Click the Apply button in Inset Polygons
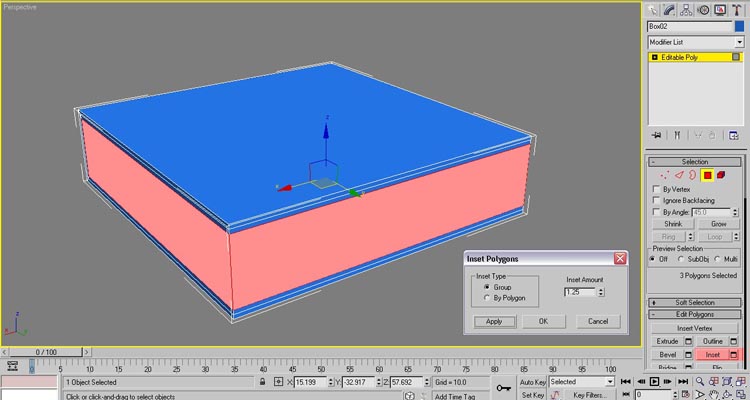 (x=494, y=321)
